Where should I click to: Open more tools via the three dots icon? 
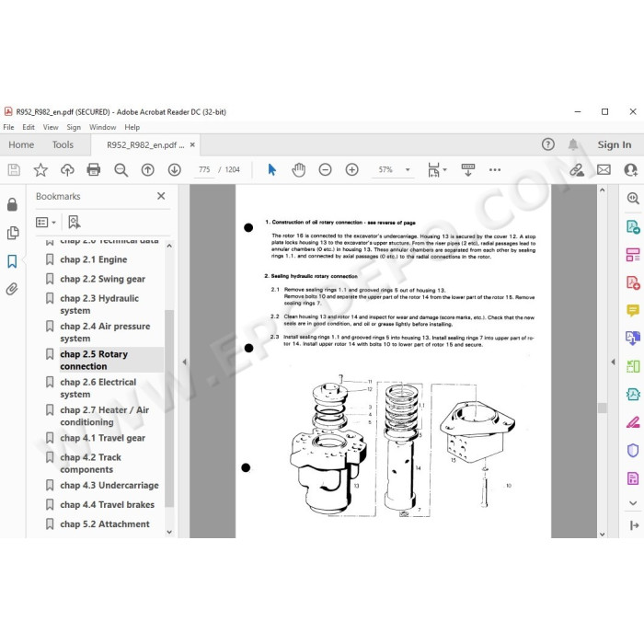click(x=495, y=169)
